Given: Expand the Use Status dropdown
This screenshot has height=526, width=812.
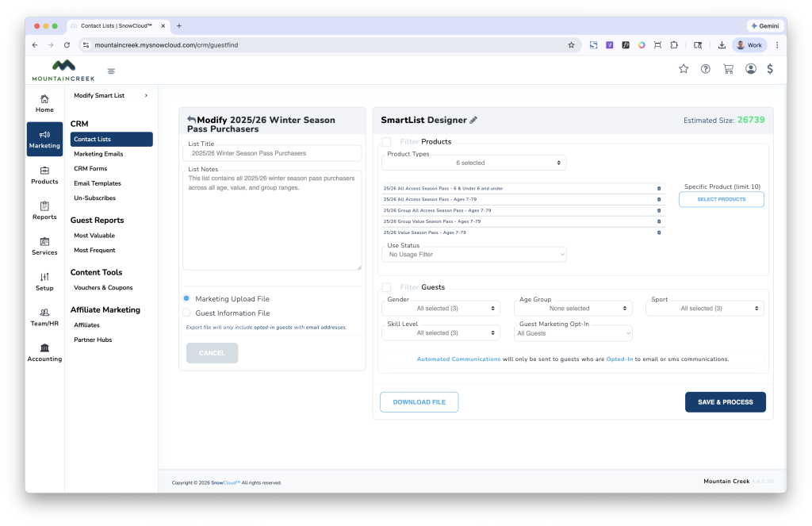Looking at the screenshot, I should click(x=474, y=255).
